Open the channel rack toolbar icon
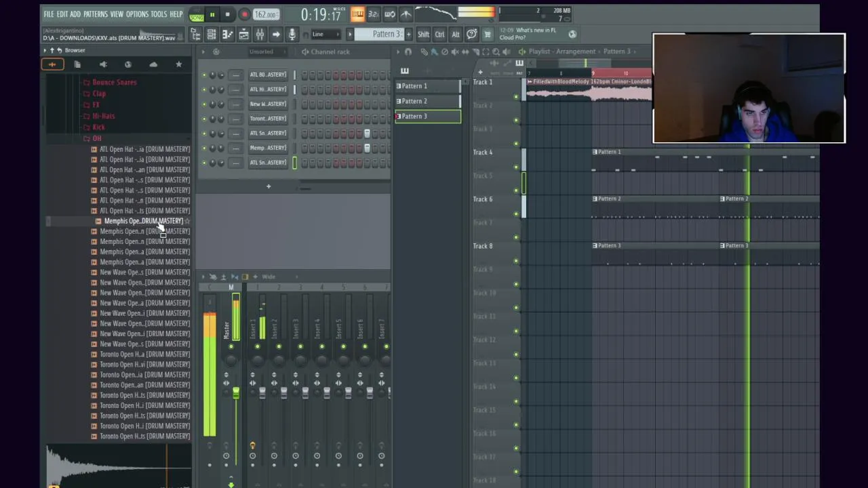868x488 pixels. [212, 35]
